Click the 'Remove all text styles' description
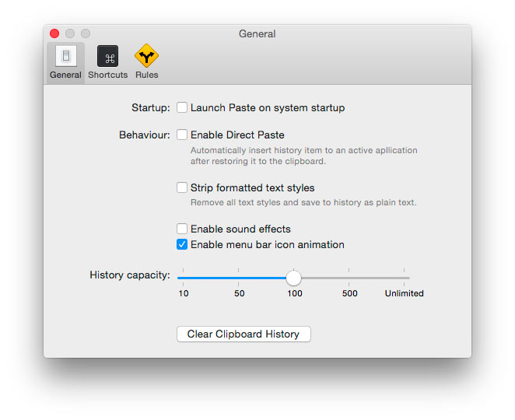This screenshot has height=420, width=515. tap(303, 202)
